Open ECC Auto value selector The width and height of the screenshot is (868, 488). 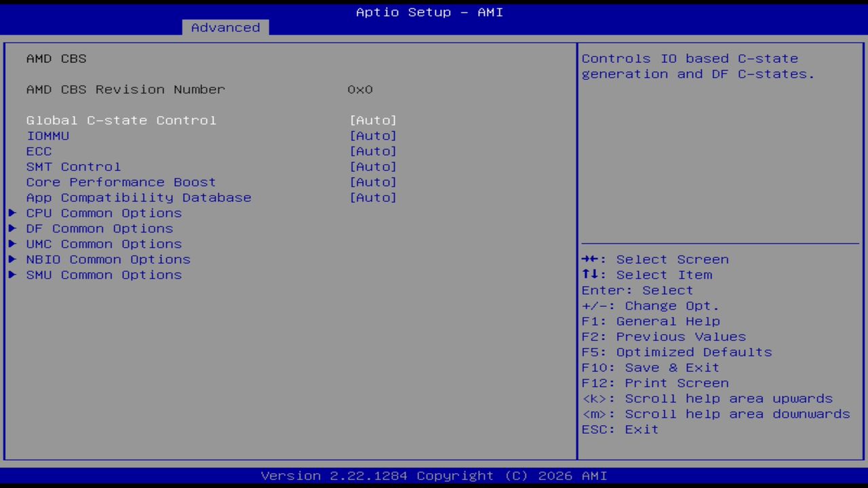click(x=373, y=151)
